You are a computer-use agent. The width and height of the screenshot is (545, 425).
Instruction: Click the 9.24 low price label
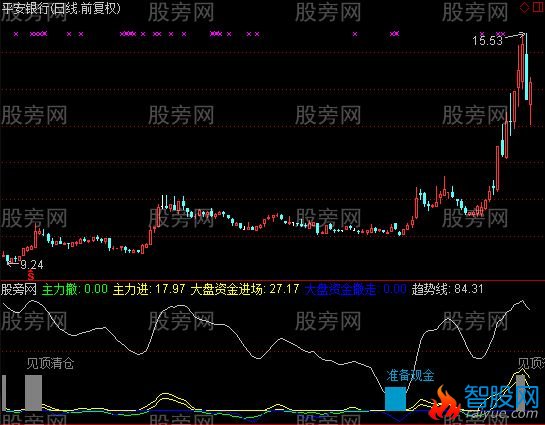point(32,265)
